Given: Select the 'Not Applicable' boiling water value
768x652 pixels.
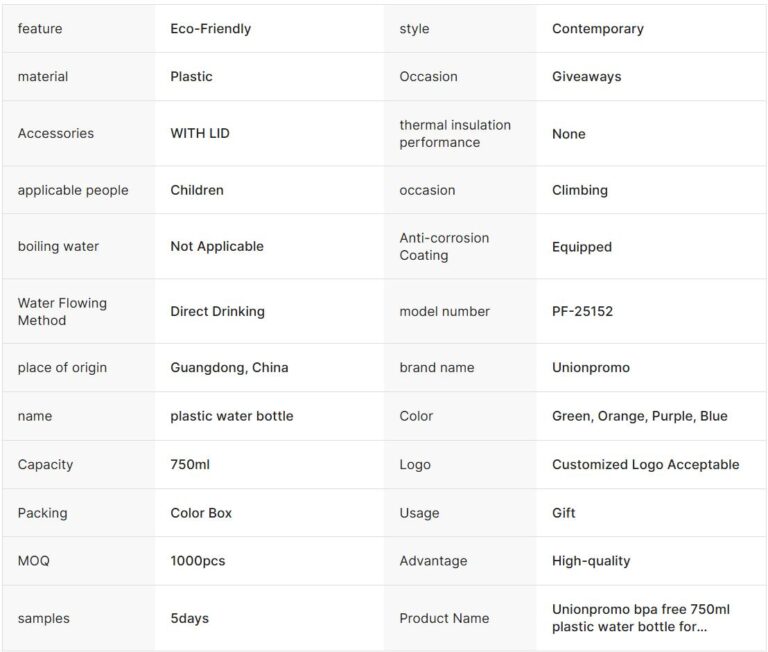Looking at the screenshot, I should click(216, 246).
